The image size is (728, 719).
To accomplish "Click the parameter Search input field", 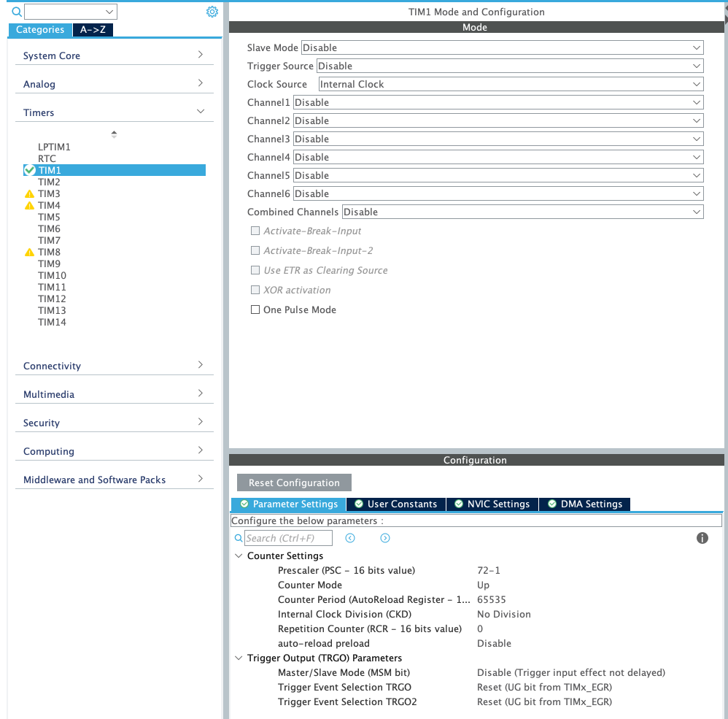I will pyautogui.click(x=288, y=538).
